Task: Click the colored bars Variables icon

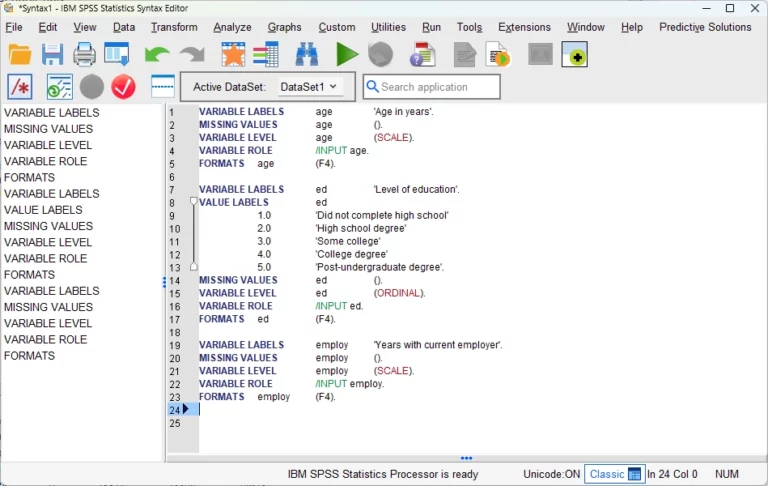Action: coord(266,54)
